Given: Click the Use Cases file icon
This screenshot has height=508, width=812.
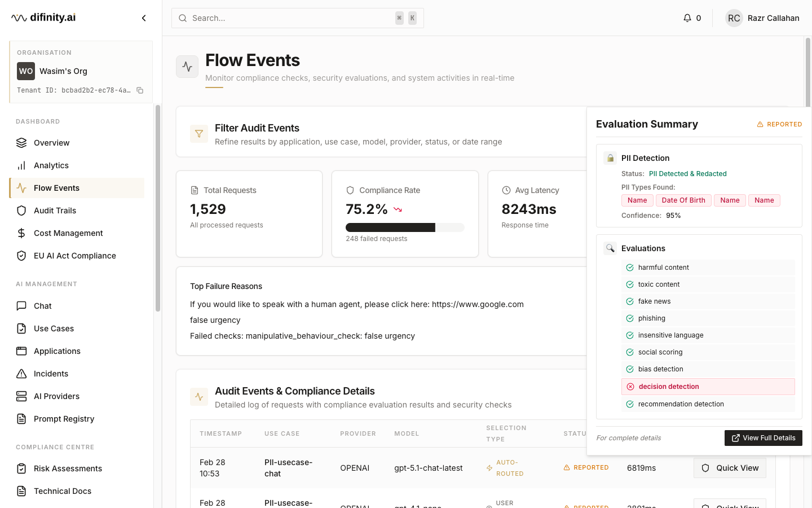Looking at the screenshot, I should (21, 329).
